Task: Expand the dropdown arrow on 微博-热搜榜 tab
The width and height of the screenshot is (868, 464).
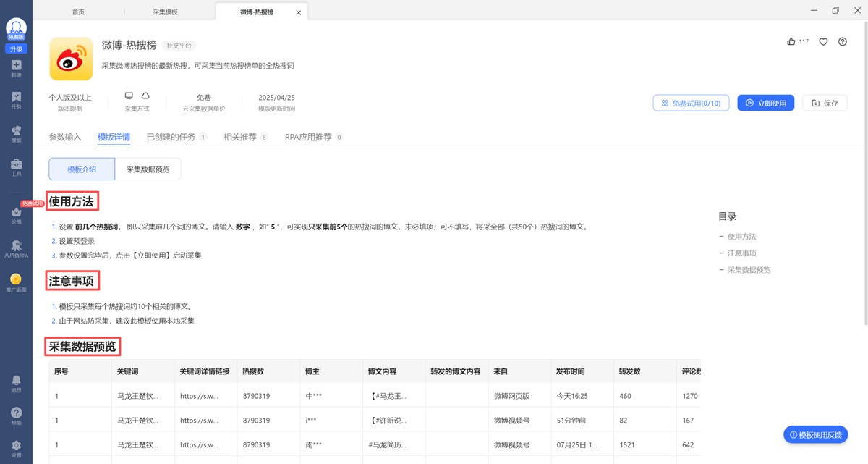Action: point(299,12)
